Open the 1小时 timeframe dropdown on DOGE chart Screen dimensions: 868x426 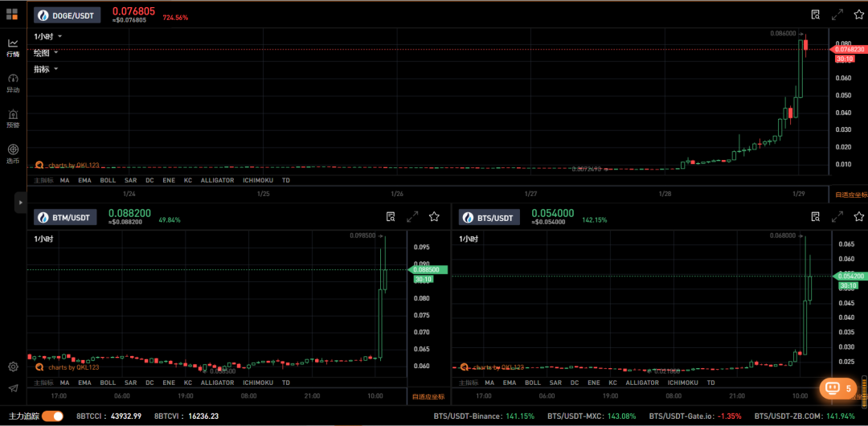(48, 36)
